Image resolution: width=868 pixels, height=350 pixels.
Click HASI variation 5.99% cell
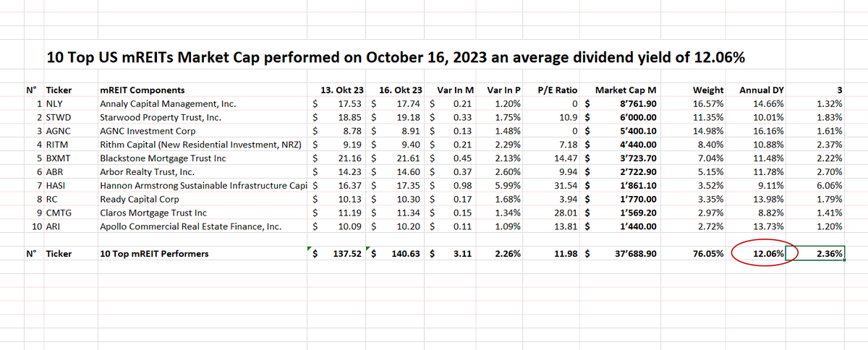pos(509,186)
